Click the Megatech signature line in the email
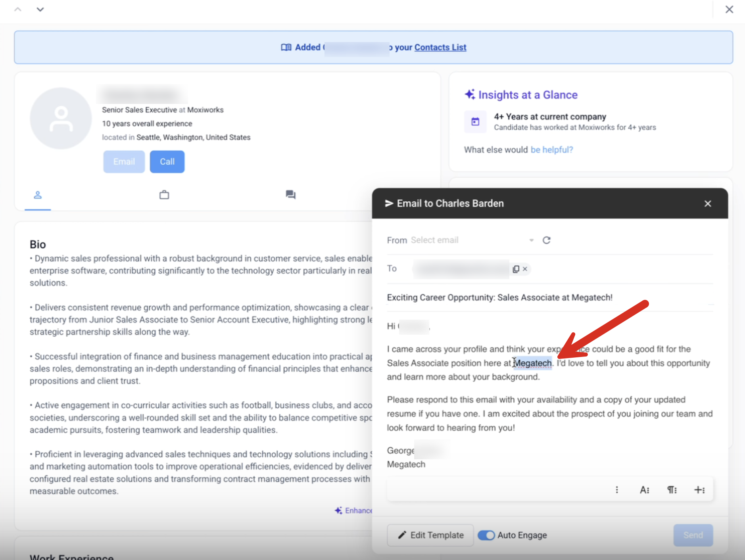This screenshot has height=560, width=745. point(406,464)
